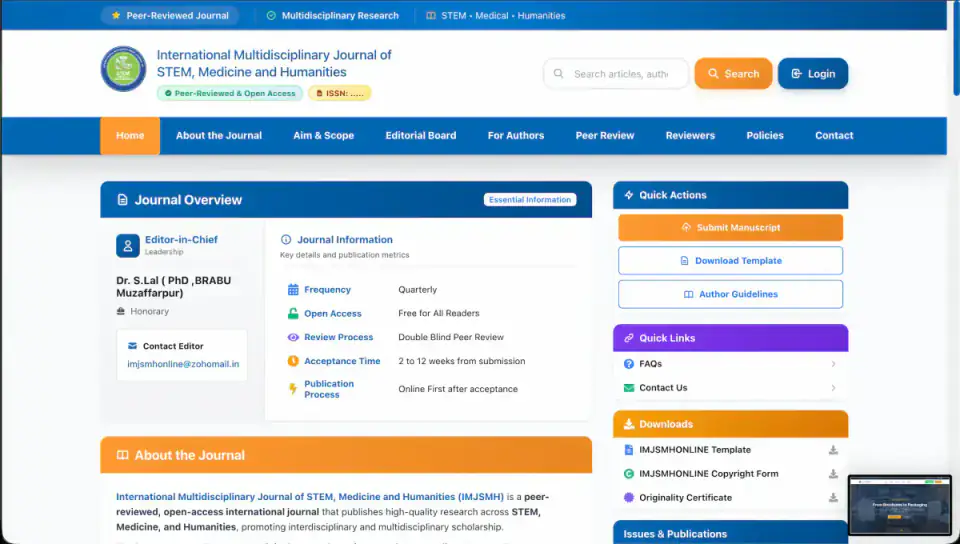Click the Login button
The width and height of the screenshot is (960, 544).
(x=813, y=74)
